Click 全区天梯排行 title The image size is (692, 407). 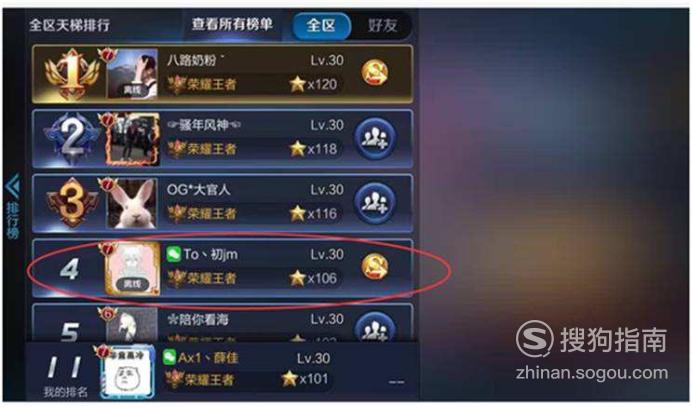point(70,25)
